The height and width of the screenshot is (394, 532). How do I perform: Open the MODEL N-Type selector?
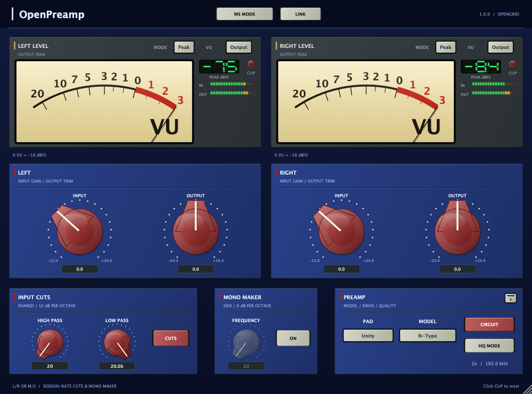pyautogui.click(x=428, y=335)
